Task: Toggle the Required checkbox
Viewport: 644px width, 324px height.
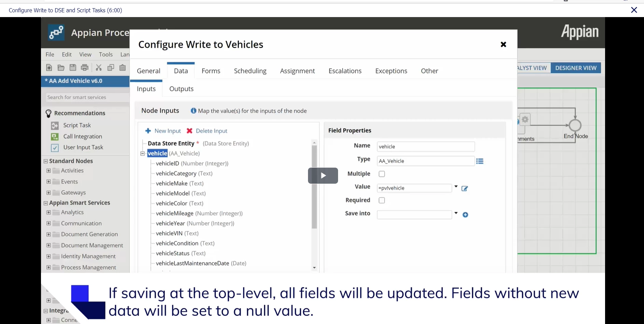Action: (x=382, y=200)
